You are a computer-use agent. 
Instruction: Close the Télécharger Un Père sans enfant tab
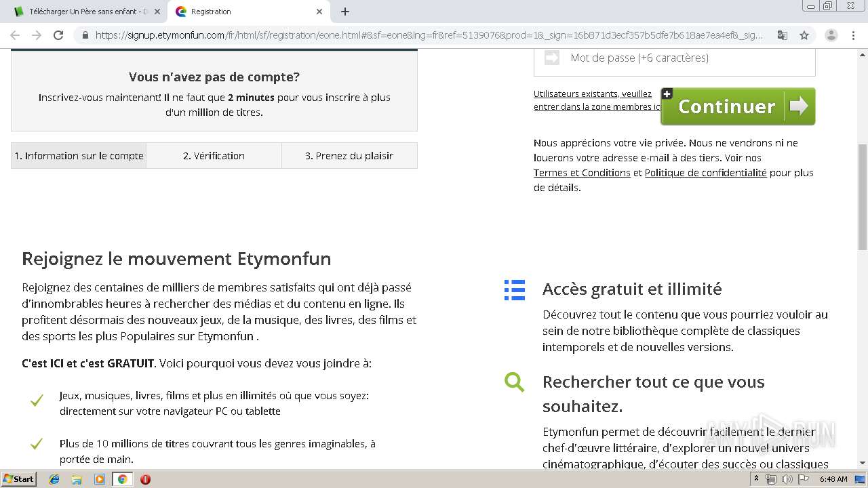point(157,12)
